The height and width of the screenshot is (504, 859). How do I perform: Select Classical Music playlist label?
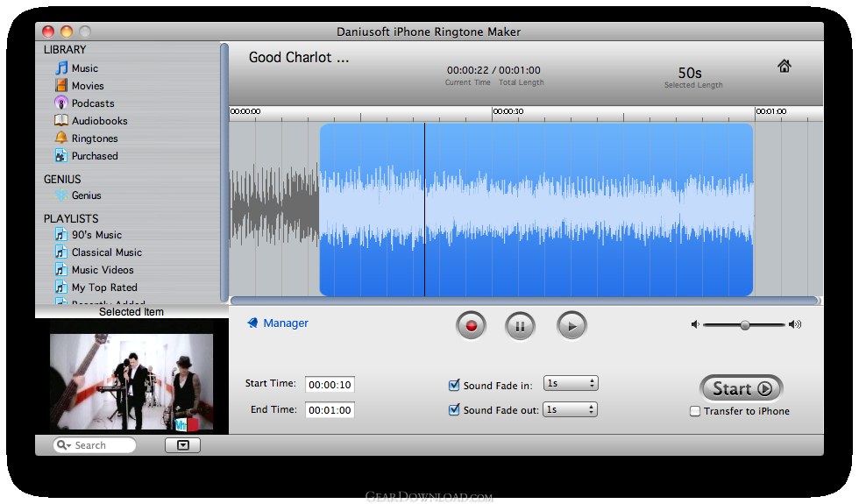click(107, 252)
